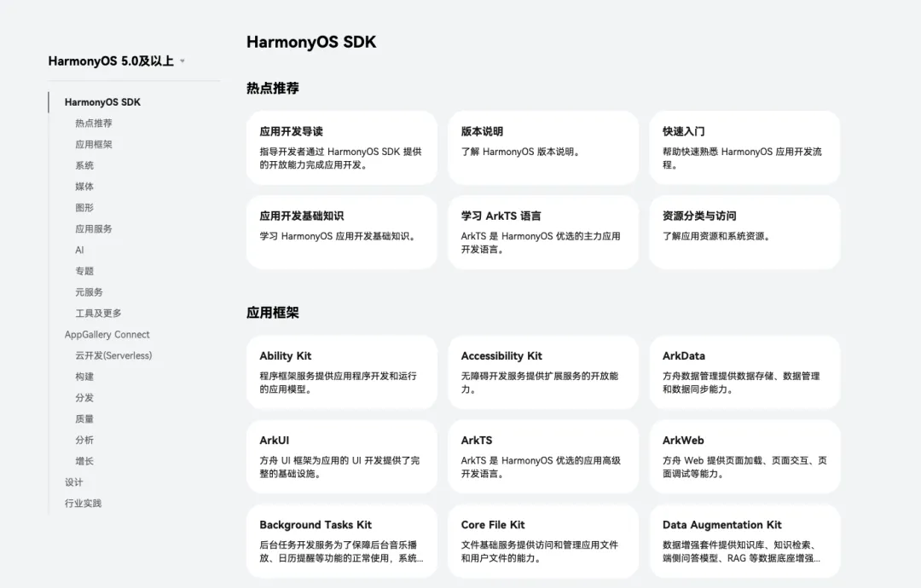Open 应用服务 sidebar entry
This screenshot has height=588, width=921.
click(x=94, y=229)
